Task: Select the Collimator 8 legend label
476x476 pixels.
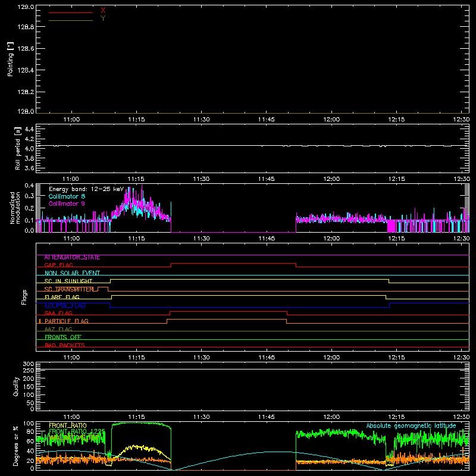Action: tap(67, 196)
